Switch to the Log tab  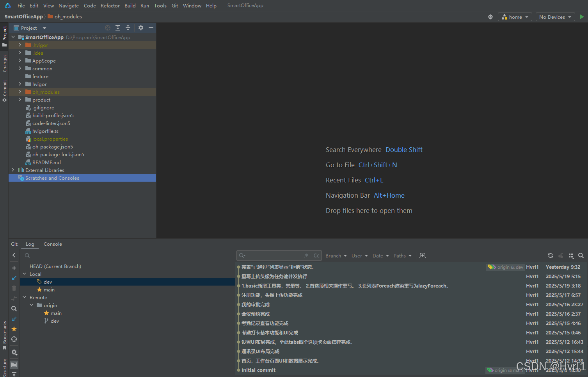tap(30, 244)
